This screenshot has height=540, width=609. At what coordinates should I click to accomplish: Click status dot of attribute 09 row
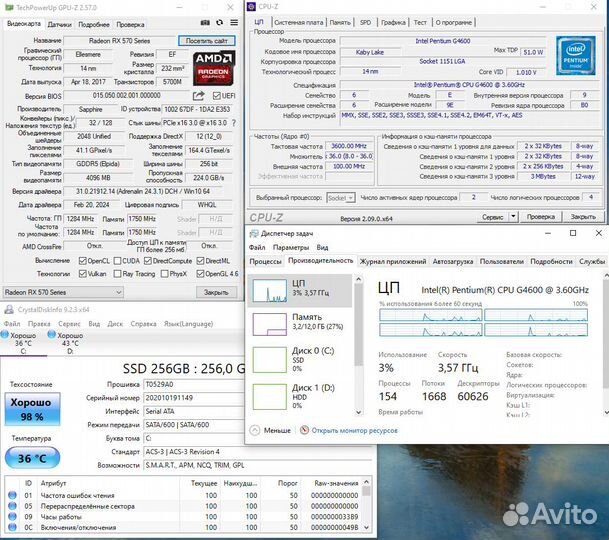coord(12,517)
